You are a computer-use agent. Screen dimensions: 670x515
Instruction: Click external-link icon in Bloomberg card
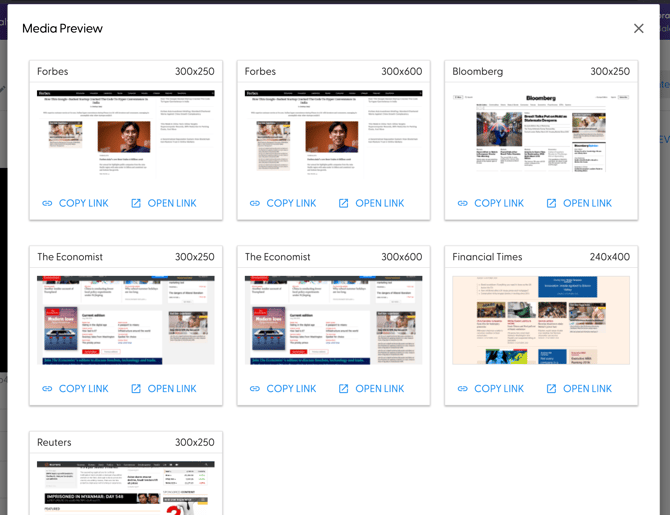click(x=551, y=203)
